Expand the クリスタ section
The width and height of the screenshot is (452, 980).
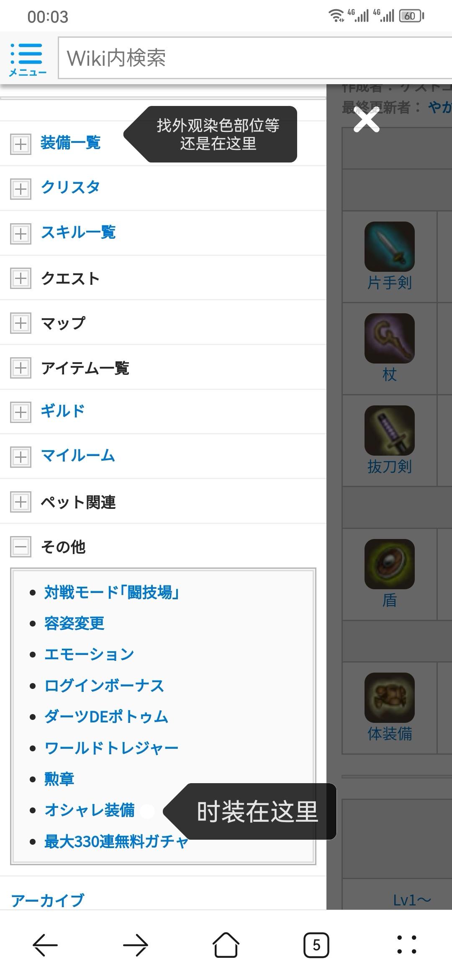click(21, 189)
